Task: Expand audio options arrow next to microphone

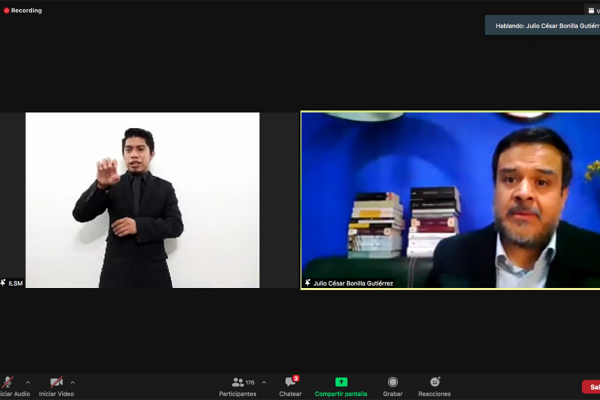Action: coord(28,382)
